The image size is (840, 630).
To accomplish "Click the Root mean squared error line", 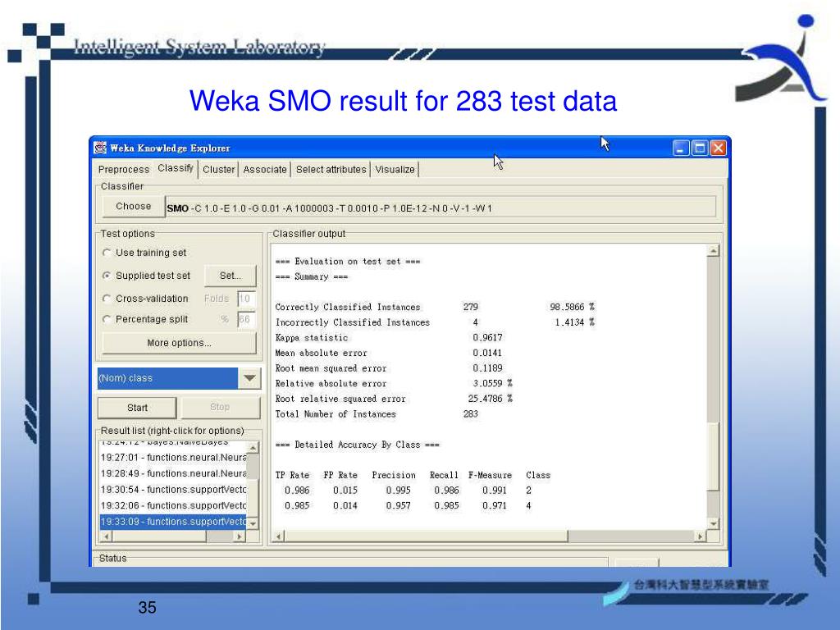I will click(388, 368).
